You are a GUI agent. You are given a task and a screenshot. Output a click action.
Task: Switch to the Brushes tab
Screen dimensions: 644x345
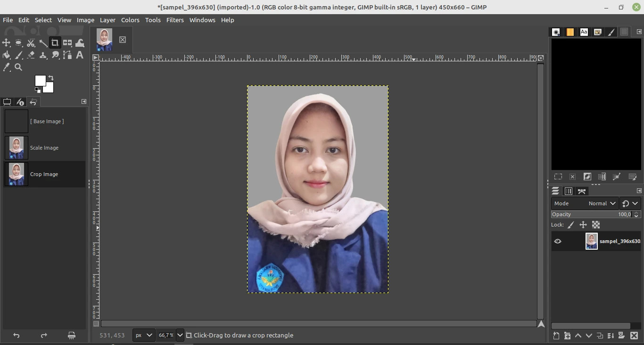pos(556,32)
